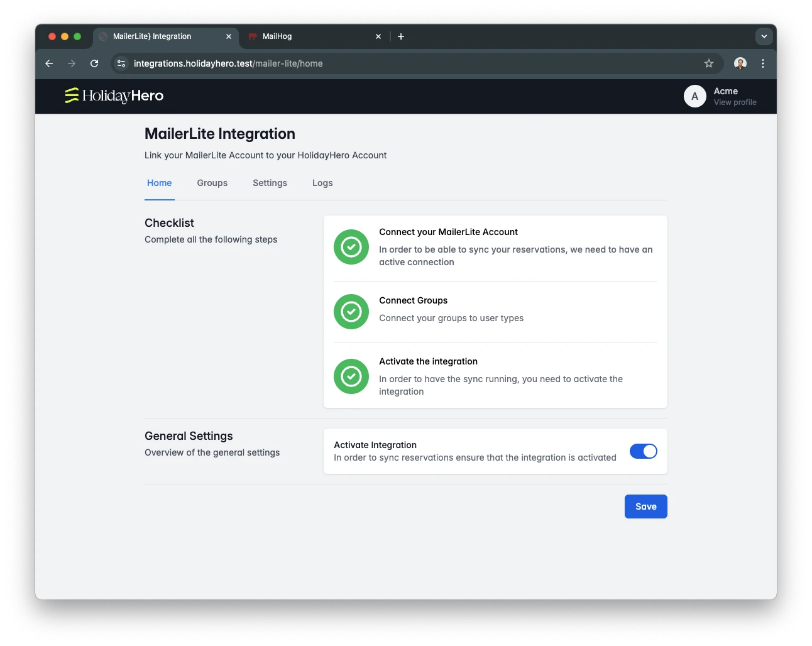This screenshot has height=646, width=812.
Task: Switch to the Groups tab
Action: [212, 183]
